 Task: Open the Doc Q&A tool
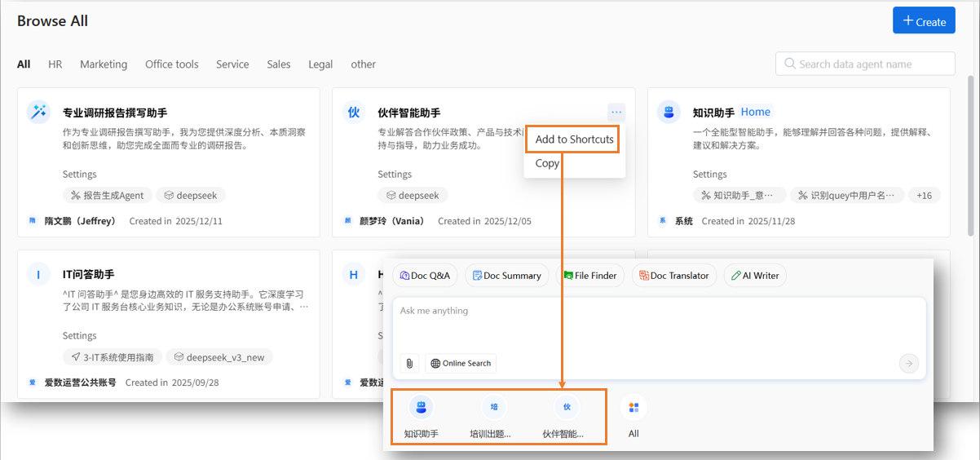coord(425,276)
